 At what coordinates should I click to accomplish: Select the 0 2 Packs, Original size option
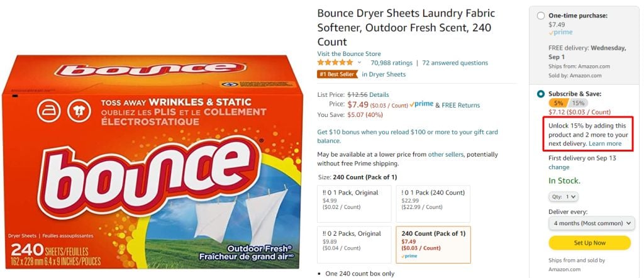pos(354,245)
